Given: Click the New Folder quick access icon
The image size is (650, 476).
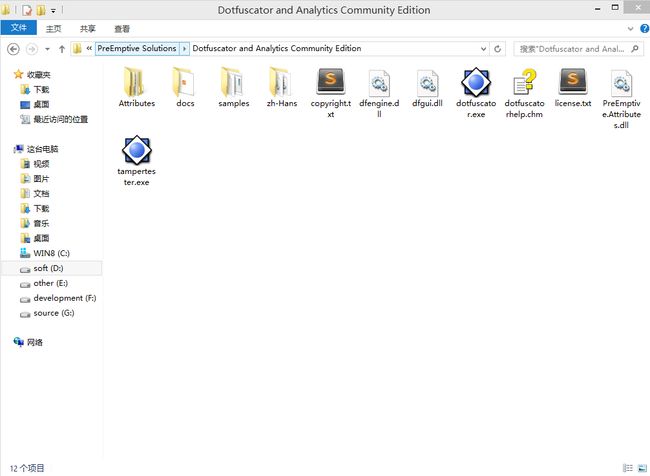Looking at the screenshot, I should pyautogui.click(x=41, y=10).
